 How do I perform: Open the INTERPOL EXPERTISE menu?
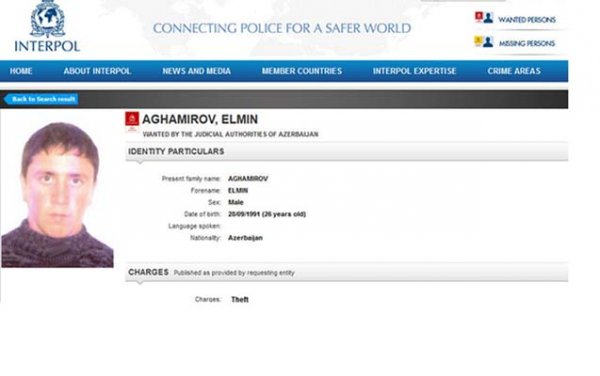[414, 71]
